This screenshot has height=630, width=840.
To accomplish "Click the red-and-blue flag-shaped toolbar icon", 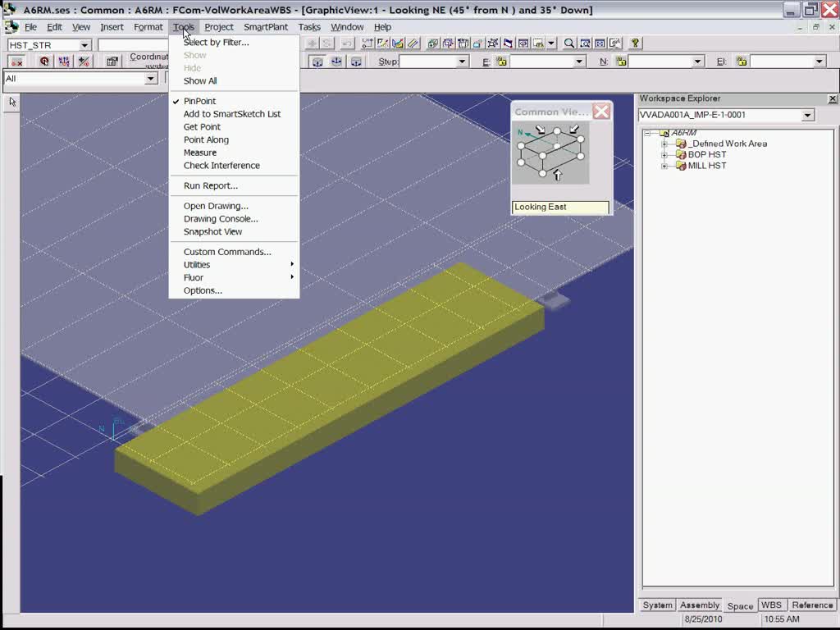I will click(x=508, y=43).
